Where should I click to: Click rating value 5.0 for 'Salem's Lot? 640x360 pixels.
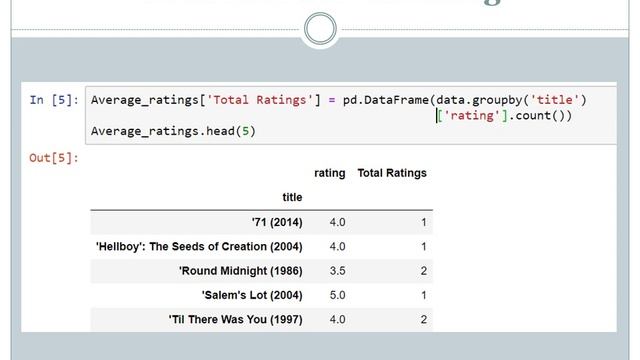pos(338,295)
